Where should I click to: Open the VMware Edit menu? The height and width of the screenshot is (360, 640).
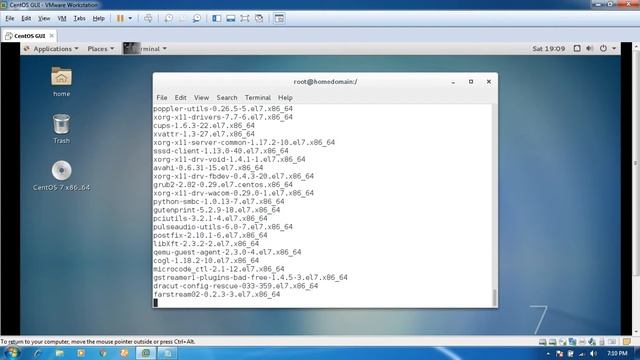coord(26,18)
